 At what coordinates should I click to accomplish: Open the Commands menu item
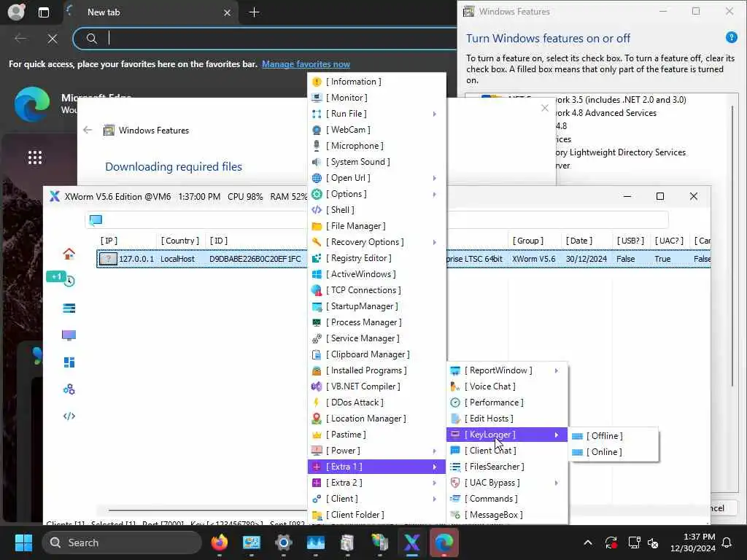click(x=507, y=499)
